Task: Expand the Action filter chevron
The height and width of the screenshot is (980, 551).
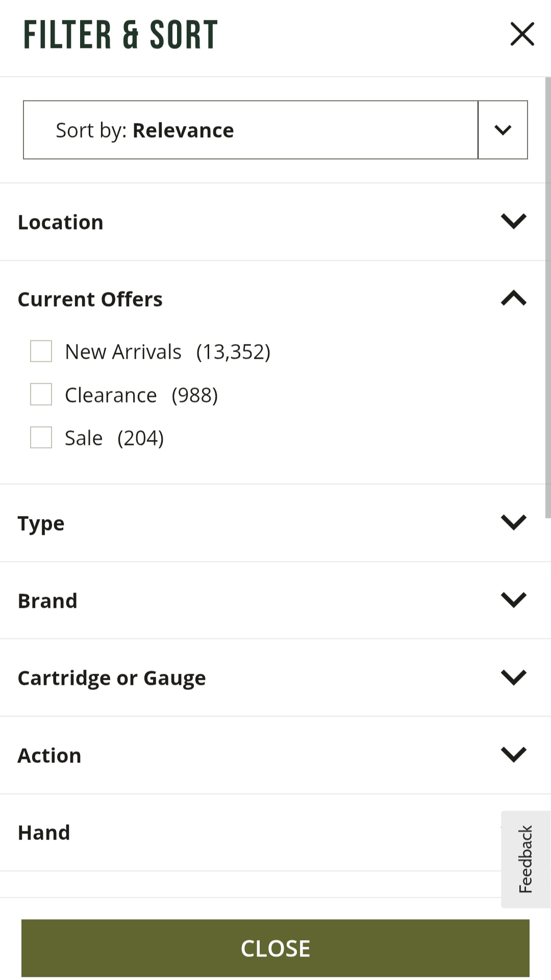Action: point(513,754)
